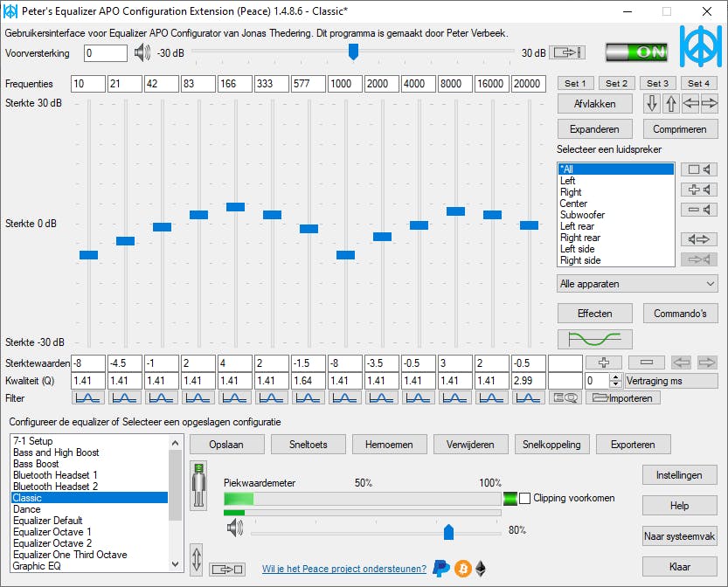The width and height of the screenshot is (728, 587).
Task: Open the Effecten panel
Action: pos(595,314)
